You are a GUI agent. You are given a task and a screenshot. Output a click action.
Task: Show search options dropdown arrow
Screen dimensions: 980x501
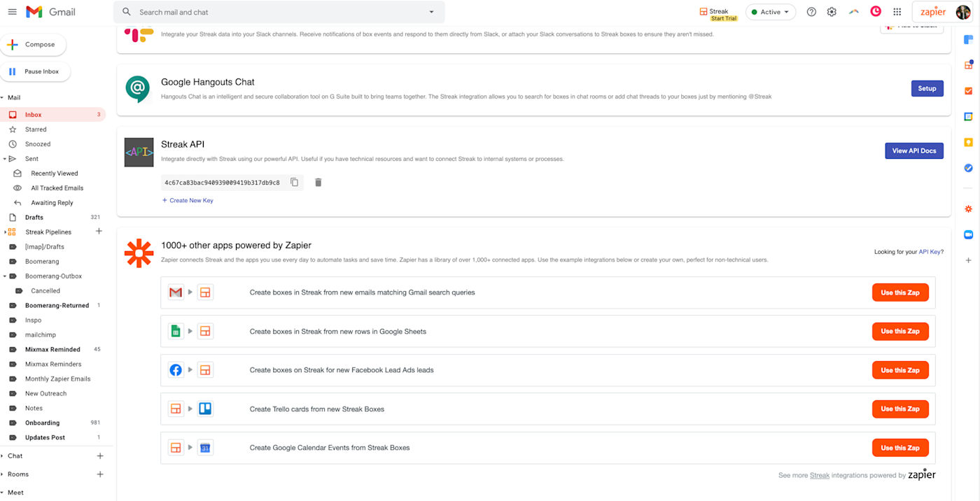(431, 12)
